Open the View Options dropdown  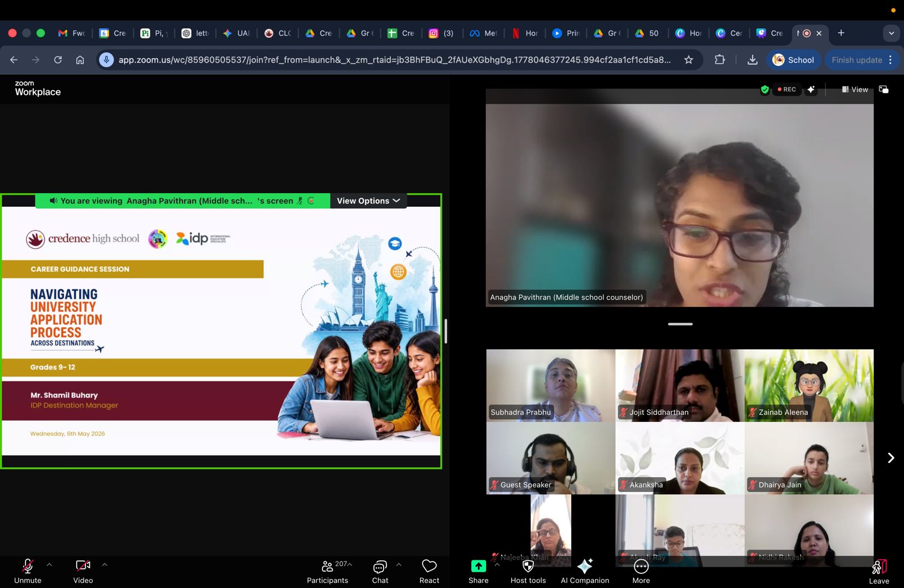[x=368, y=201]
